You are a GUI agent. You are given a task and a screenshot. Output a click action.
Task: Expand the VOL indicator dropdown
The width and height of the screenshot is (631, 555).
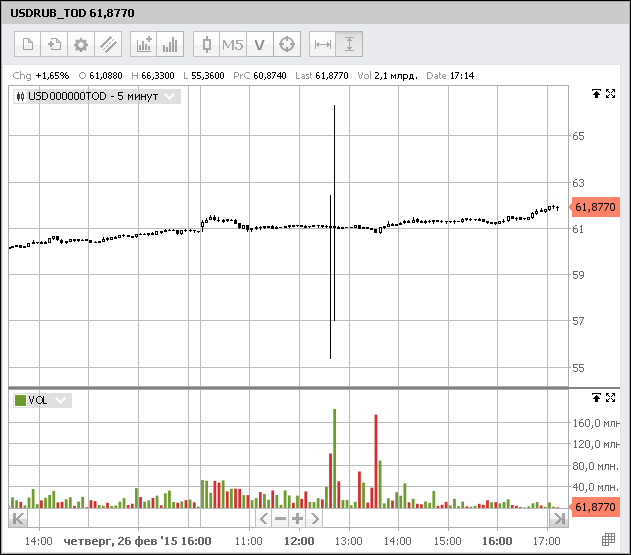click(60, 400)
